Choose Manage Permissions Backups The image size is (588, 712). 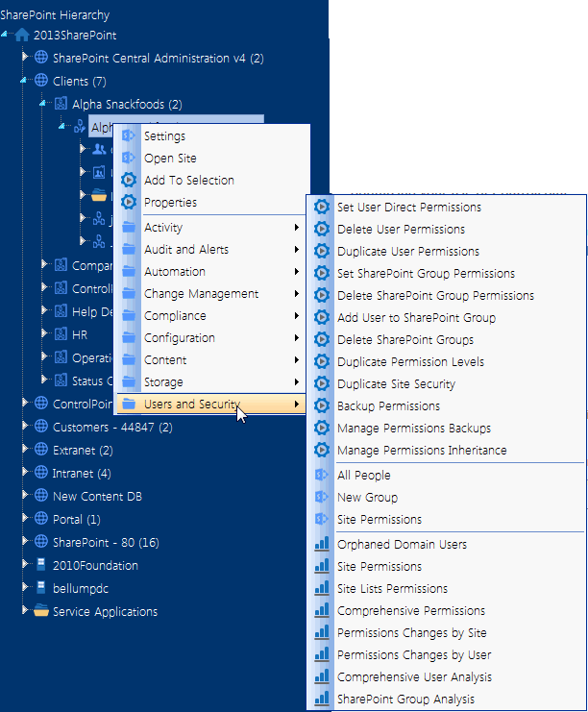447,428
